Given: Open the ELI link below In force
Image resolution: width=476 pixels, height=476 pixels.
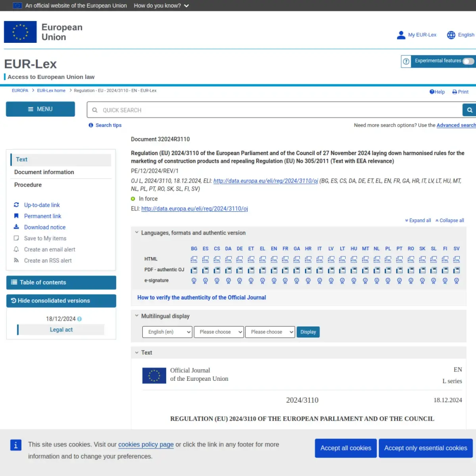Looking at the screenshot, I should coord(194,209).
